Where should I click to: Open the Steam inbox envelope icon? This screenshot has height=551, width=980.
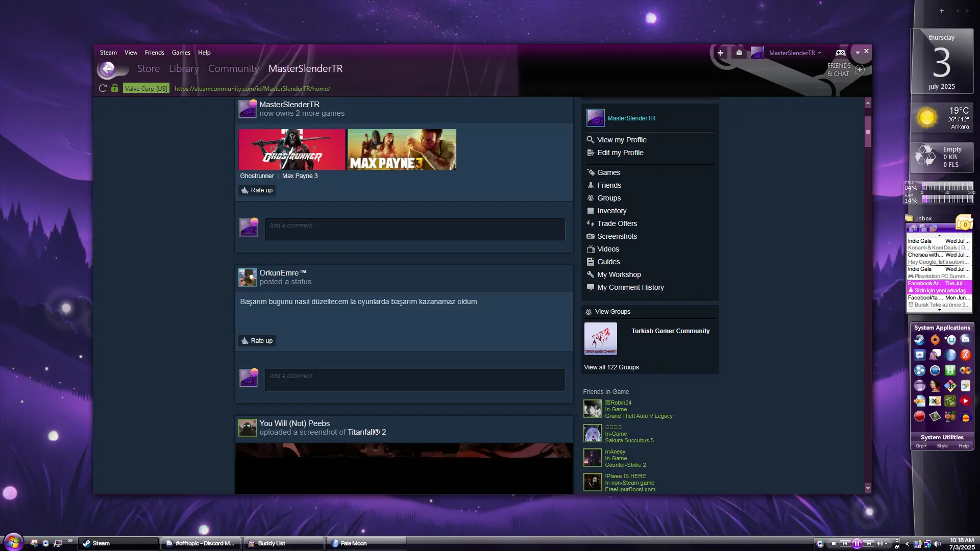pyautogui.click(x=739, y=53)
